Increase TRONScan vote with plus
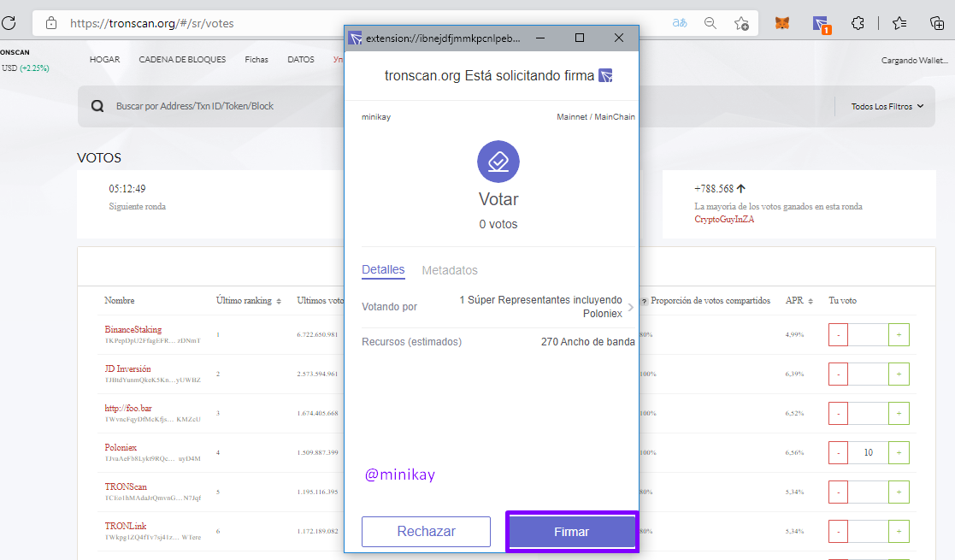The width and height of the screenshot is (955, 560). click(x=899, y=492)
